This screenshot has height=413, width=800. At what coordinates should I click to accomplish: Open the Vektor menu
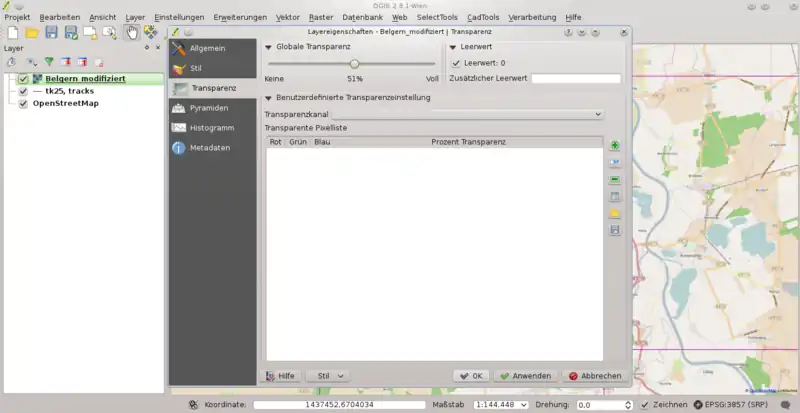[x=288, y=17]
